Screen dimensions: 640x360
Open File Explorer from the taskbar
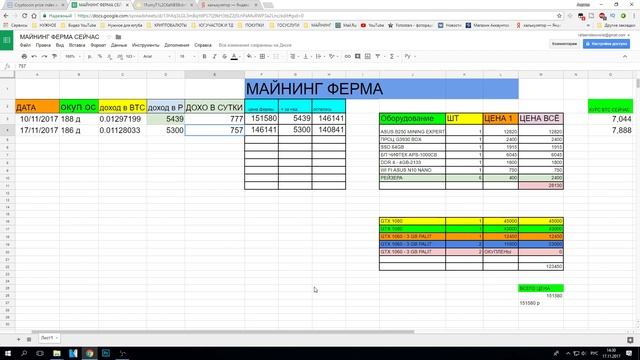(57, 353)
